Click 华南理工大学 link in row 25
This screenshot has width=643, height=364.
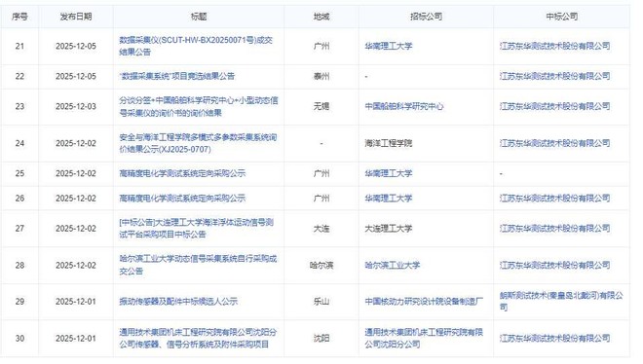[x=389, y=173]
